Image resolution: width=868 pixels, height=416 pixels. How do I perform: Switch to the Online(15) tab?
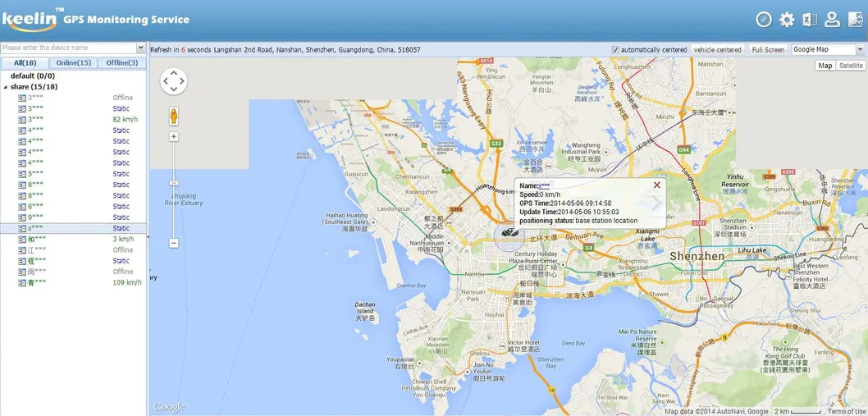73,63
